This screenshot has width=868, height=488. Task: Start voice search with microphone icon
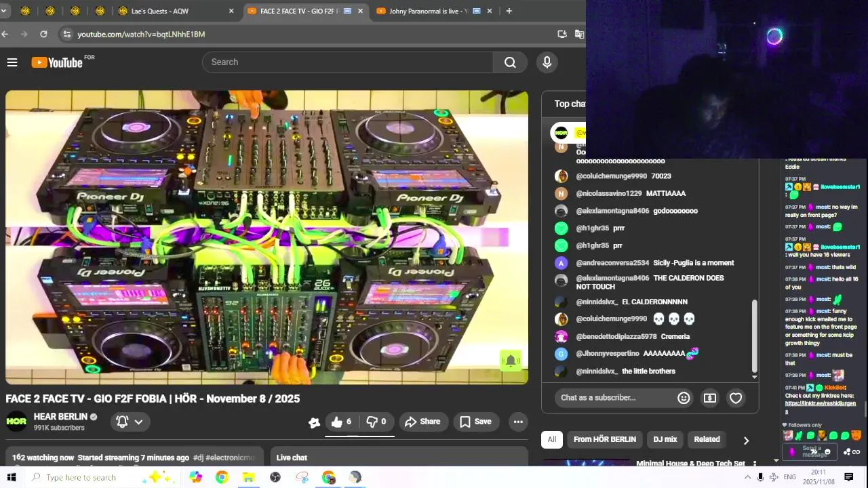547,62
